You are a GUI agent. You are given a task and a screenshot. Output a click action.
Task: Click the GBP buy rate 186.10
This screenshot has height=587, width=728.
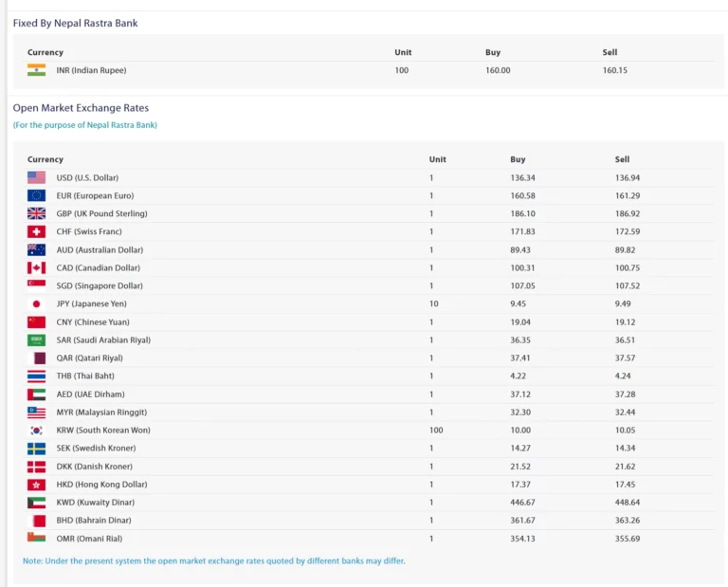point(523,213)
